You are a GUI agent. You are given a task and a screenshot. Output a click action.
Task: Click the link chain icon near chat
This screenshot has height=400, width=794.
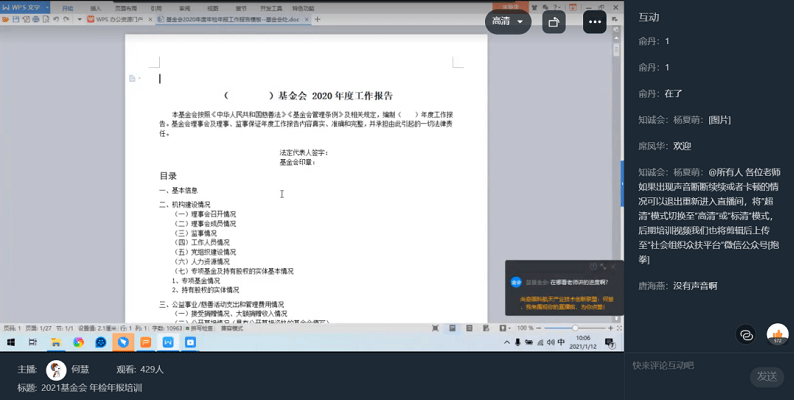pyautogui.click(x=746, y=335)
